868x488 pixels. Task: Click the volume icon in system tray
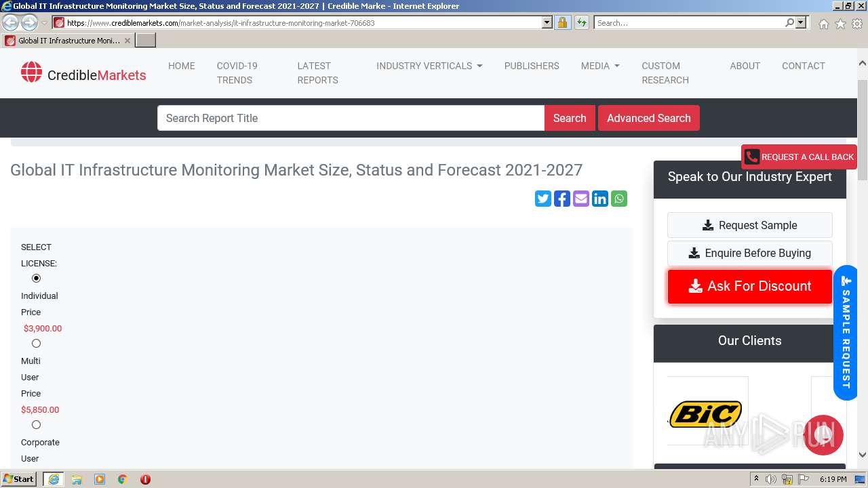pyautogui.click(x=771, y=479)
